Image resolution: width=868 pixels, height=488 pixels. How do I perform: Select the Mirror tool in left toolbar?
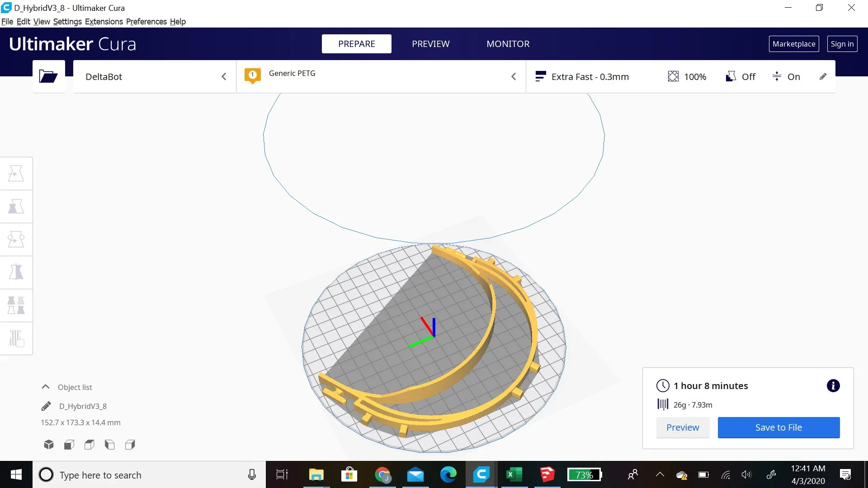[16, 272]
